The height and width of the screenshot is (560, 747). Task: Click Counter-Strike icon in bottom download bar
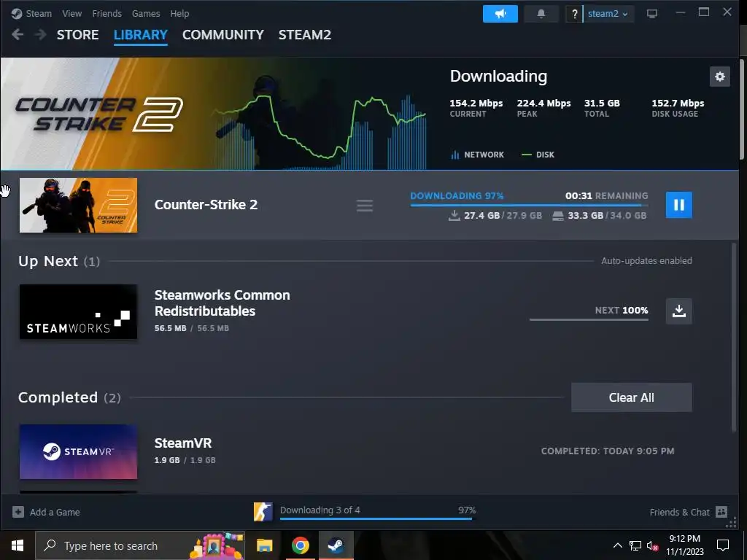(x=263, y=512)
